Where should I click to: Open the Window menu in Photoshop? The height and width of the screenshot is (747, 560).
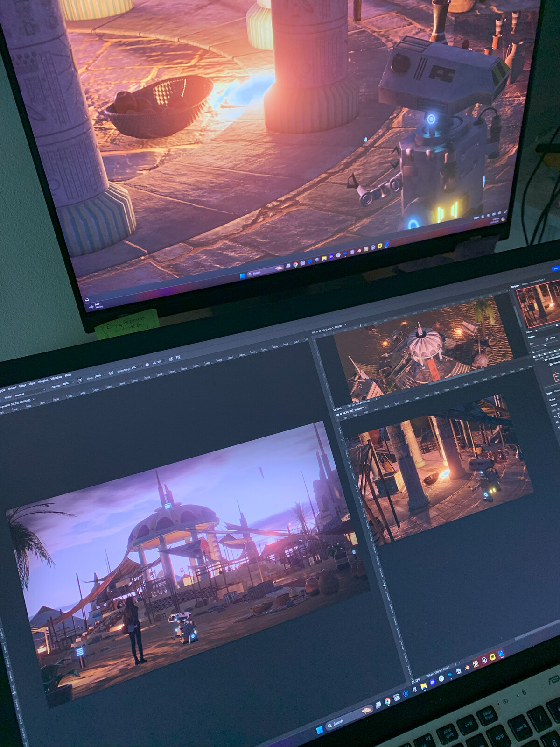pyautogui.click(x=56, y=377)
